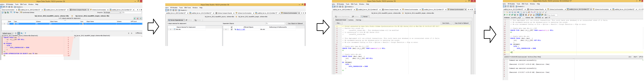
Task: Click the search box next to Copy Objects to Clipboard
Action: pos(275,23)
